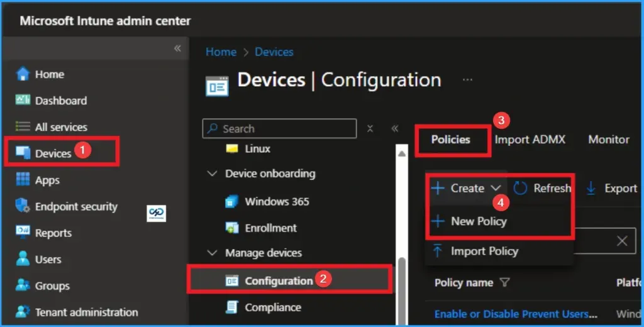Click the Export download arrow icon
This screenshot has width=644, height=327.
pos(591,188)
